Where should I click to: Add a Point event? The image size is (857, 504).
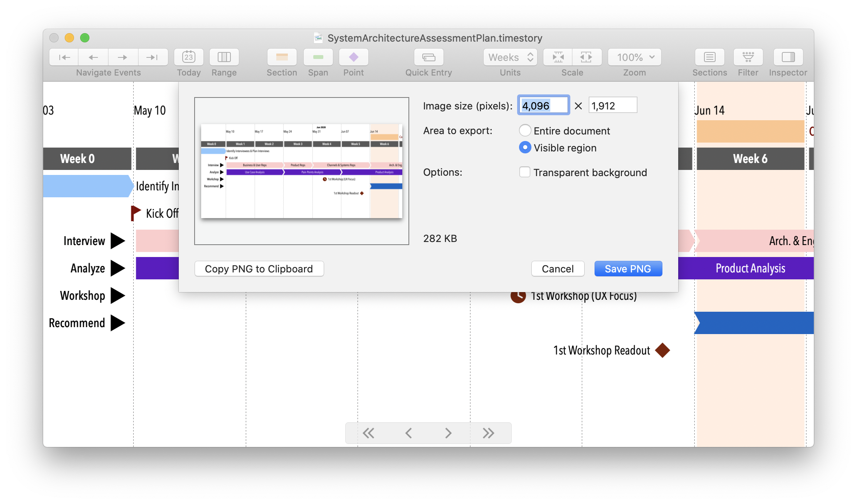tap(353, 57)
